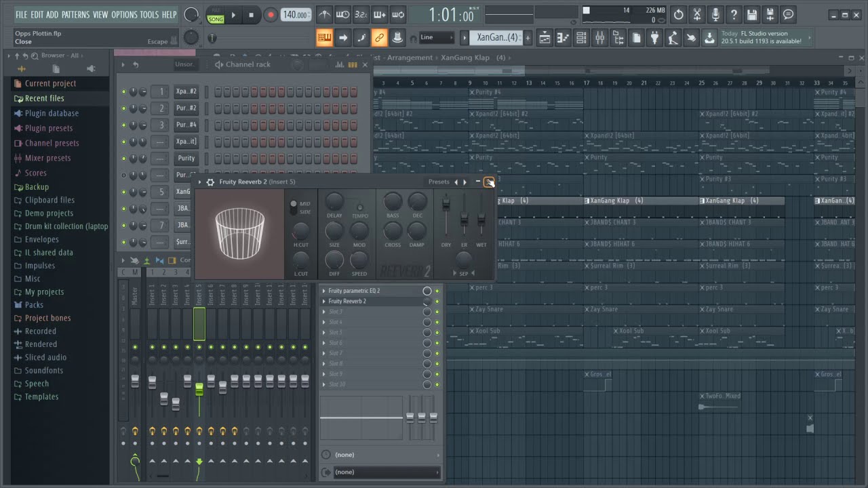Select next preset arrow in Reeverb 2
868x488 pixels.
coord(465,182)
